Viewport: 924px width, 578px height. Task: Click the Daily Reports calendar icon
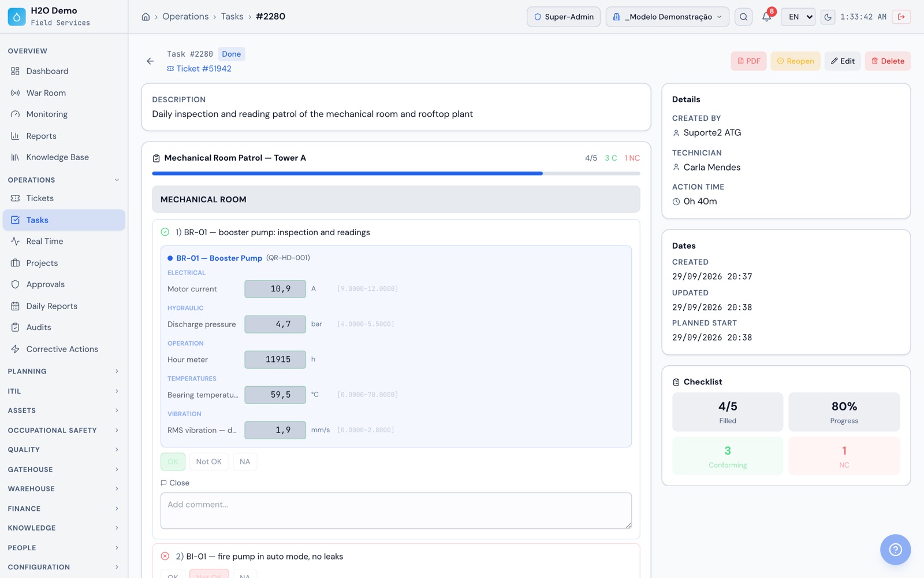point(16,306)
